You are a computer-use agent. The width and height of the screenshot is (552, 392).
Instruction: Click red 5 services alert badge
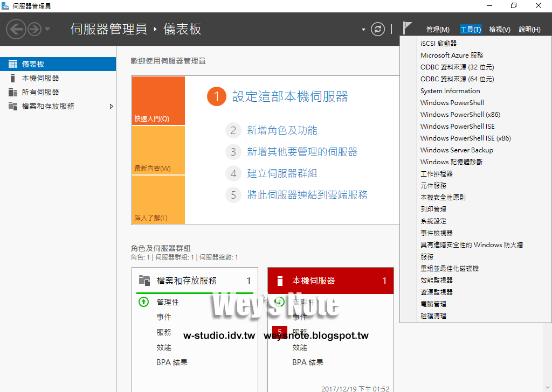pyautogui.click(x=280, y=332)
